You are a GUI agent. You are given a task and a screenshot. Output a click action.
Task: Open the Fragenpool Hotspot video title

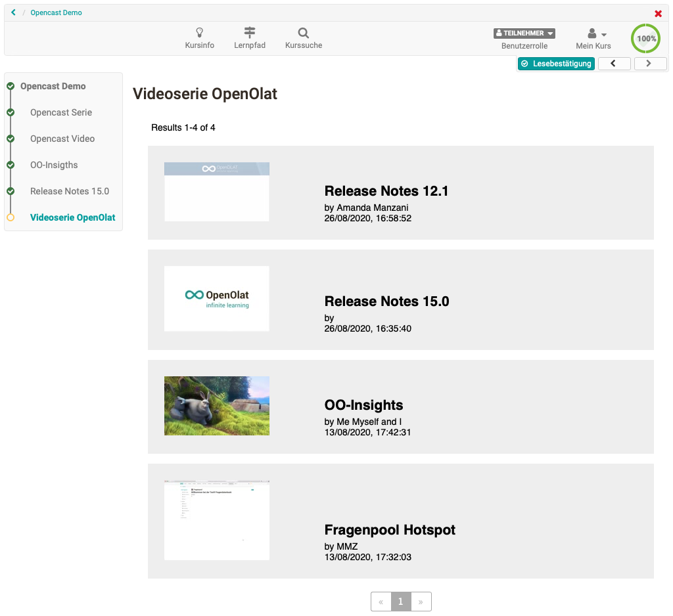[390, 530]
